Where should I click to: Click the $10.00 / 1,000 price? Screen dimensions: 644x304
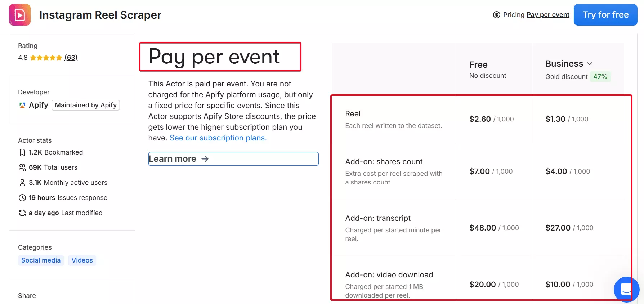[x=569, y=285]
